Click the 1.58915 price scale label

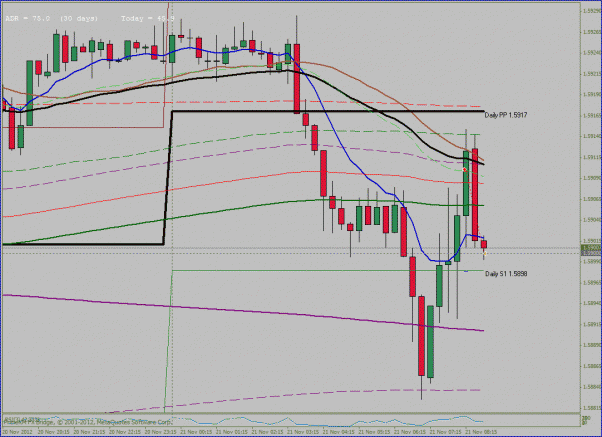tap(592, 324)
